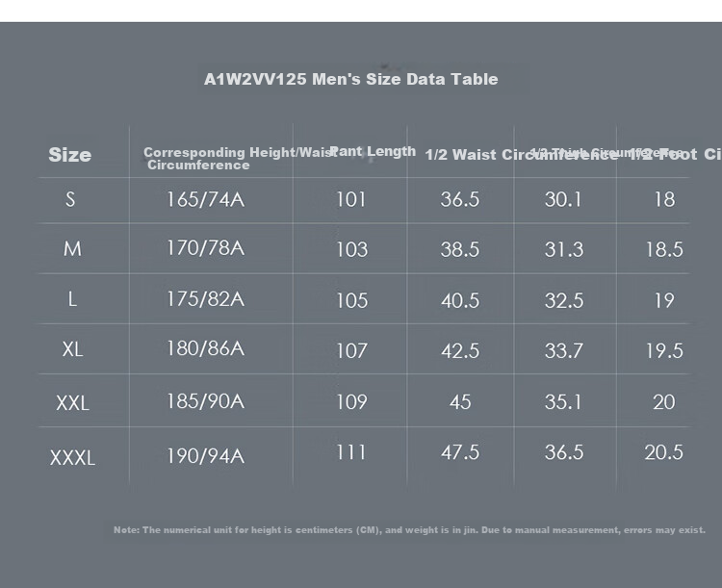Click the L size row label
Screen dimensions: 722x588
pyautogui.click(x=72, y=299)
